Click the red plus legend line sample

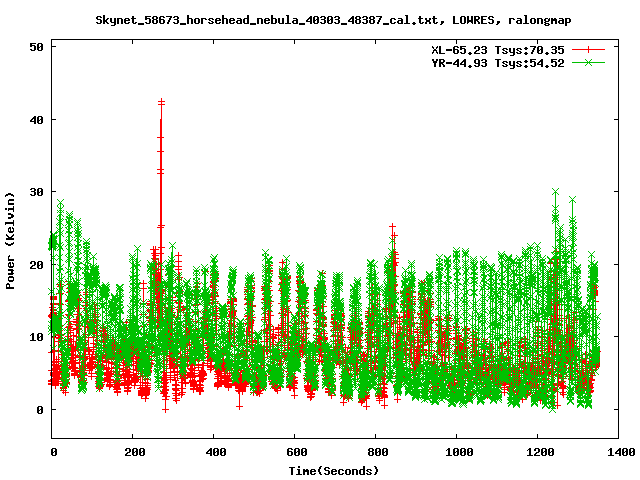(x=588, y=50)
